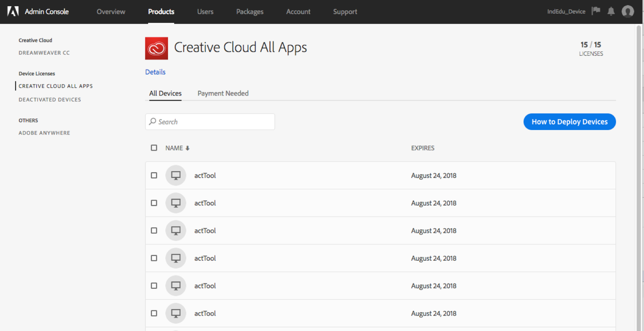The image size is (644, 331).
Task: Click the NAME sort arrow
Action: click(x=188, y=148)
